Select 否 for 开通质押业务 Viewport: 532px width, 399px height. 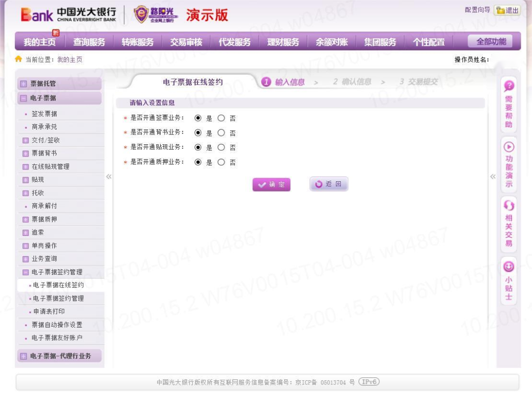tap(221, 162)
